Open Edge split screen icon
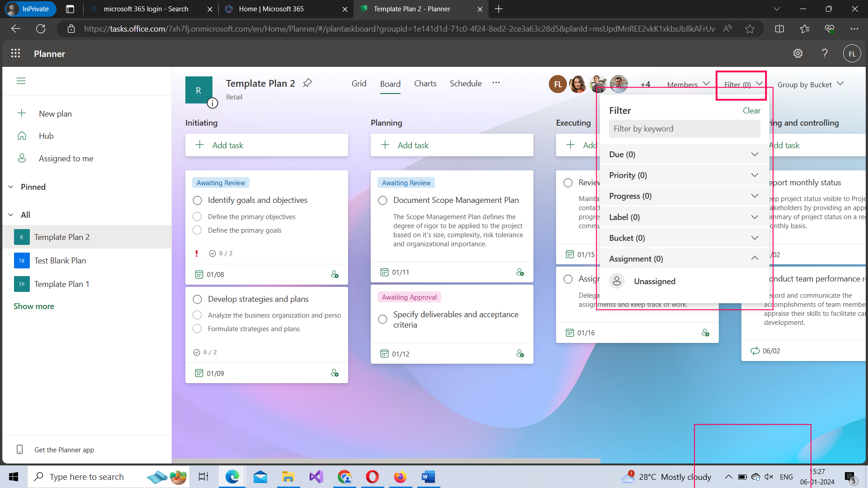Viewport: 868px width, 488px height. (x=779, y=29)
